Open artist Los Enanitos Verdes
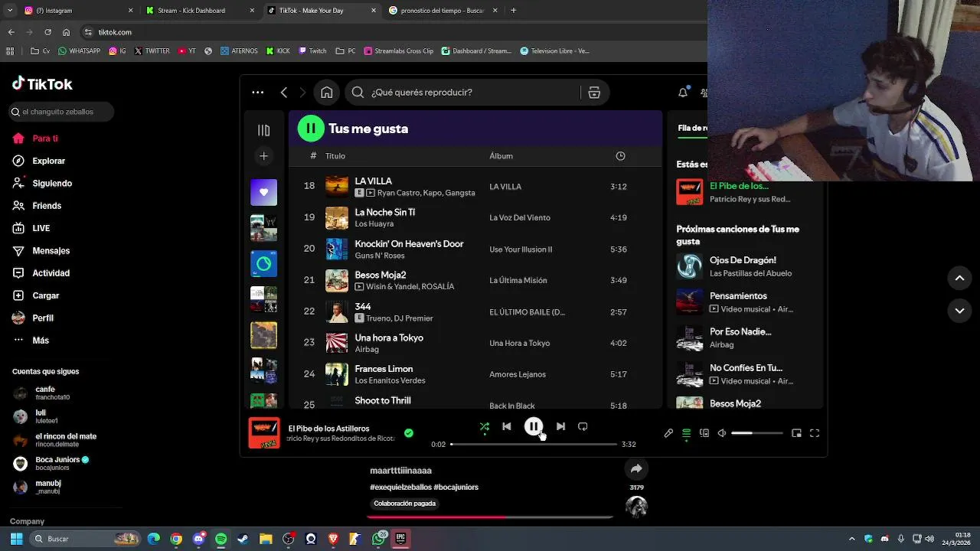Viewport: 980px width, 551px height. [x=390, y=381]
